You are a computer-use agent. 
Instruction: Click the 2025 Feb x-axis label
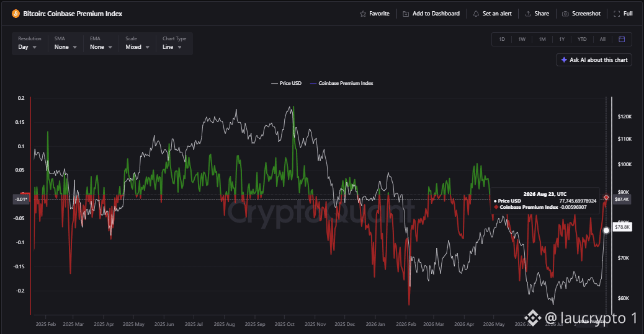click(45, 324)
